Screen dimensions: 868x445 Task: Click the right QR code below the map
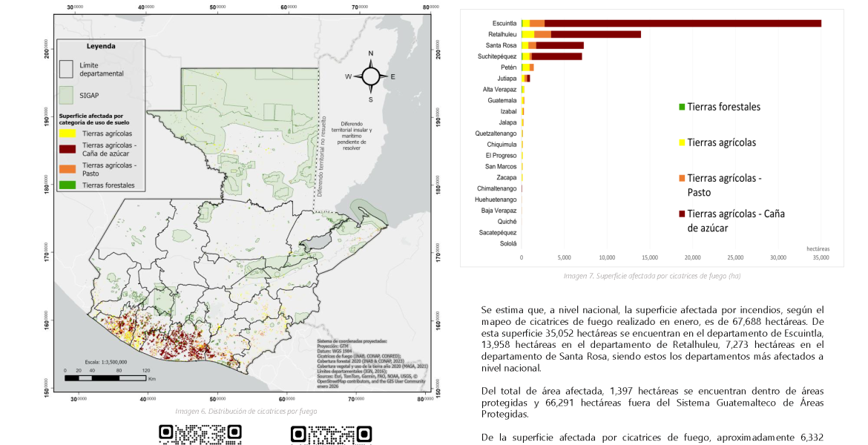point(331,435)
